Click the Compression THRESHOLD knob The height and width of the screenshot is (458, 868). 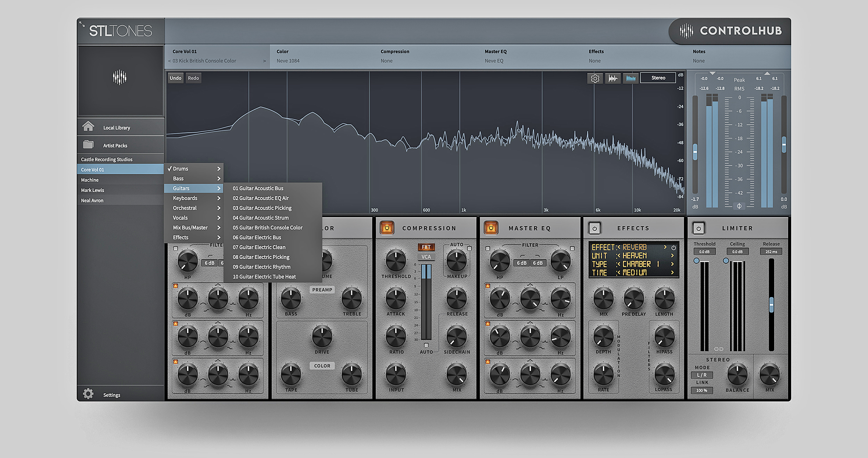(396, 261)
